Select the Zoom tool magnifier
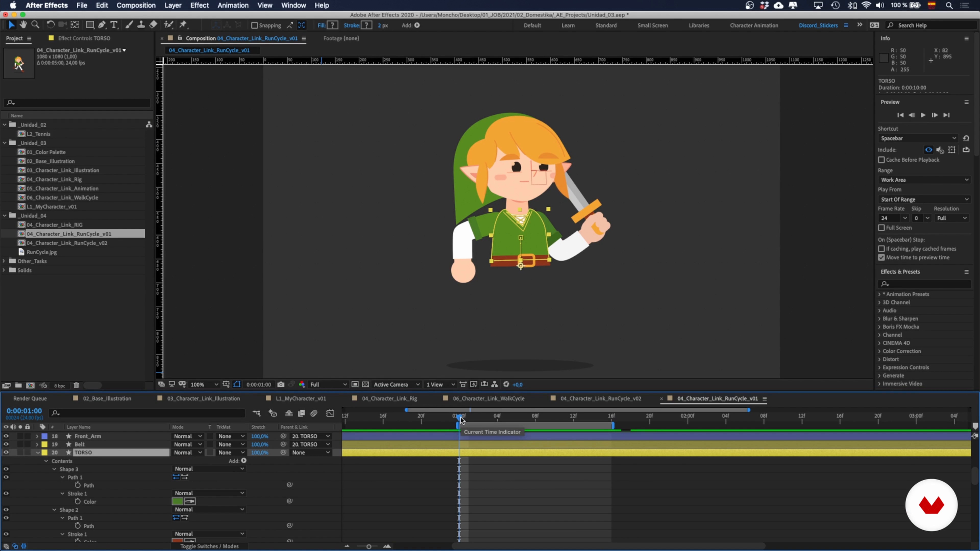This screenshot has height=551, width=980. (35, 25)
